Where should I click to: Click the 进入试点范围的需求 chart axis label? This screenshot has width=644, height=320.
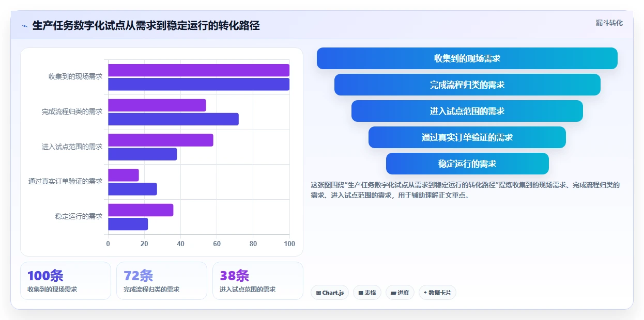[x=72, y=147]
